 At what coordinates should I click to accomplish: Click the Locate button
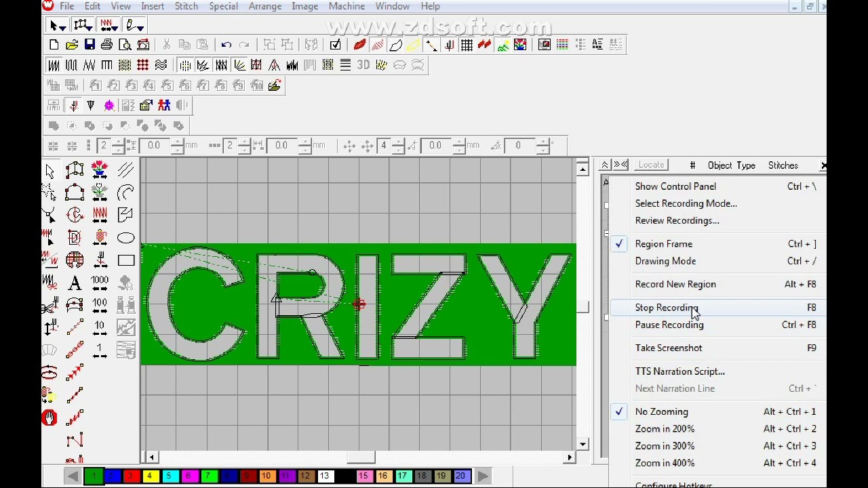point(651,165)
